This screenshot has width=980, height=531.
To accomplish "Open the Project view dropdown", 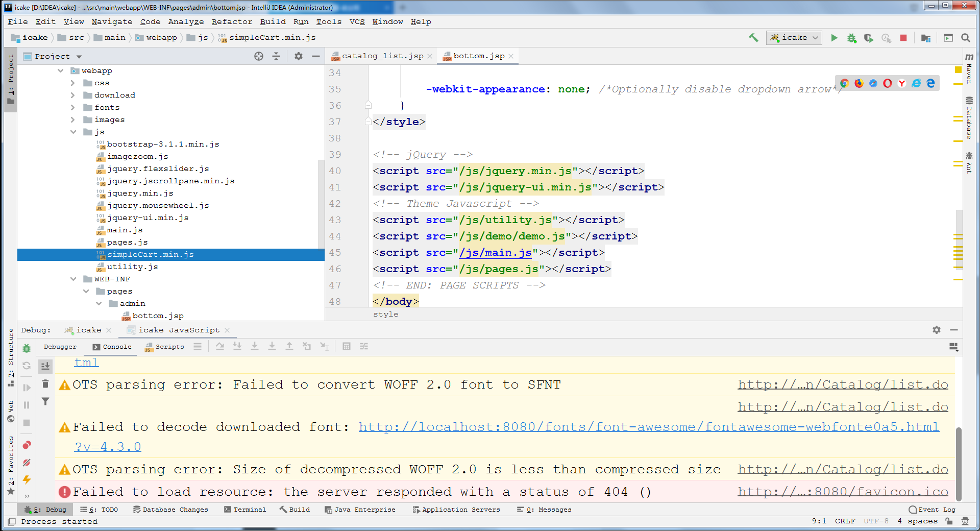I will point(79,57).
